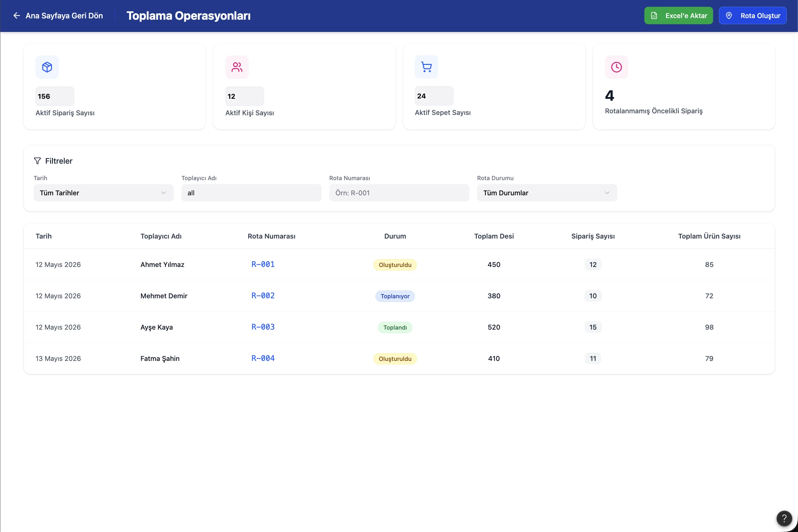The height and width of the screenshot is (532, 798).
Task: Open route R-002 link
Action: [263, 295]
